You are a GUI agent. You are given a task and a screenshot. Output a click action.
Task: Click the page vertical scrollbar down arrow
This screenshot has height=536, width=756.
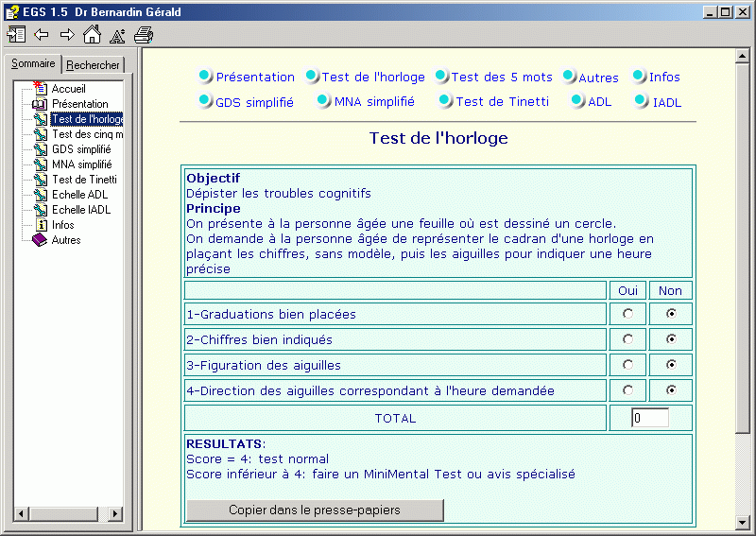(x=743, y=522)
